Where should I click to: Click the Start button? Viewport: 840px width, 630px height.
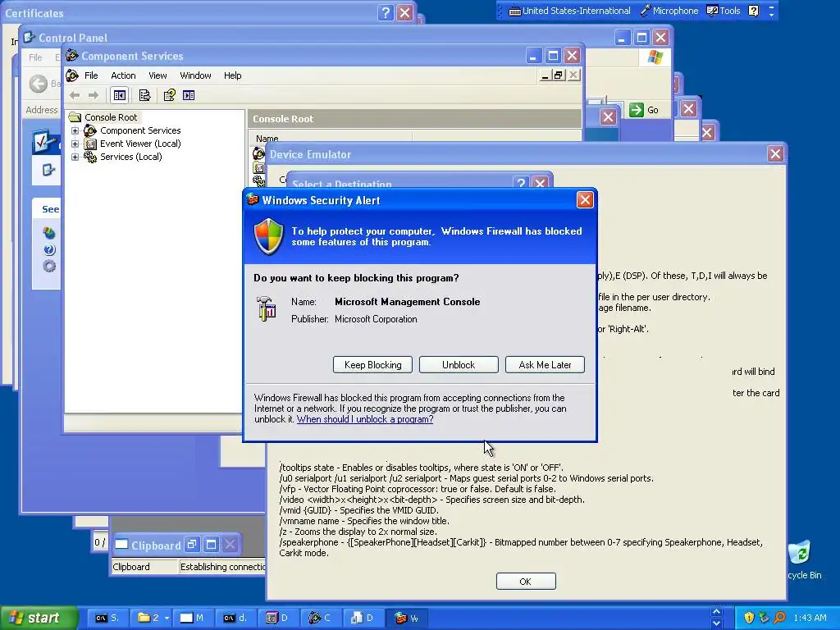[x=39, y=618]
